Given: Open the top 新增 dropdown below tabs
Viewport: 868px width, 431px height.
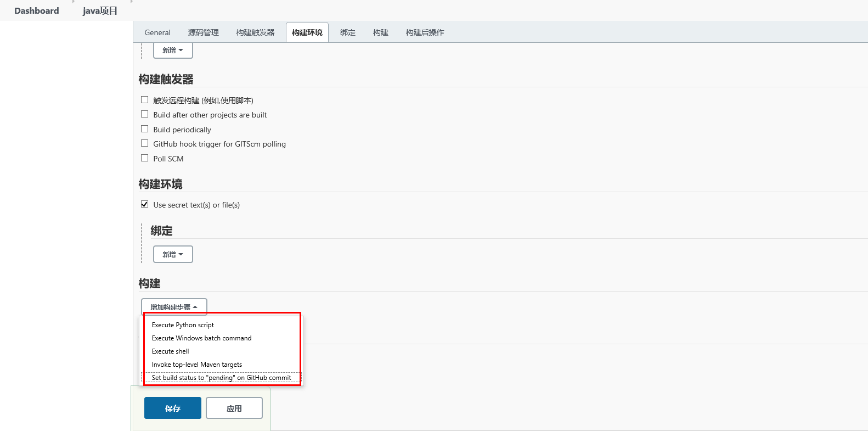Looking at the screenshot, I should coord(173,50).
